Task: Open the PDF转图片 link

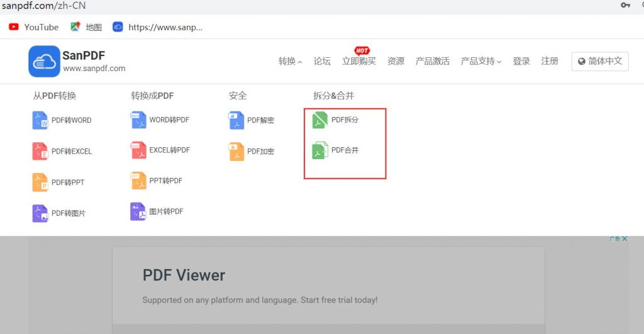Action: (x=69, y=213)
